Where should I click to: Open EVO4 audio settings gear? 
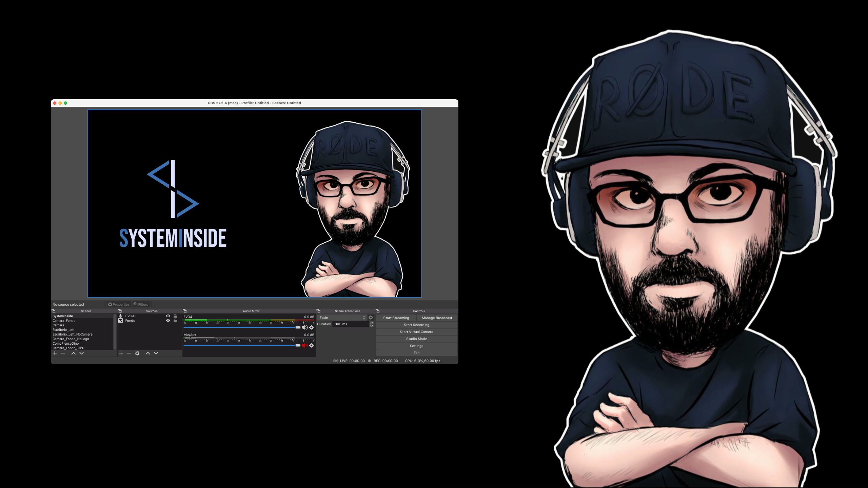pyautogui.click(x=311, y=327)
